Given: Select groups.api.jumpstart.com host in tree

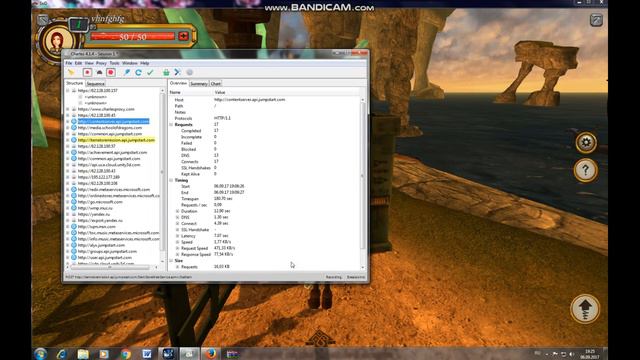Looking at the screenshot, I should click(x=107, y=251).
